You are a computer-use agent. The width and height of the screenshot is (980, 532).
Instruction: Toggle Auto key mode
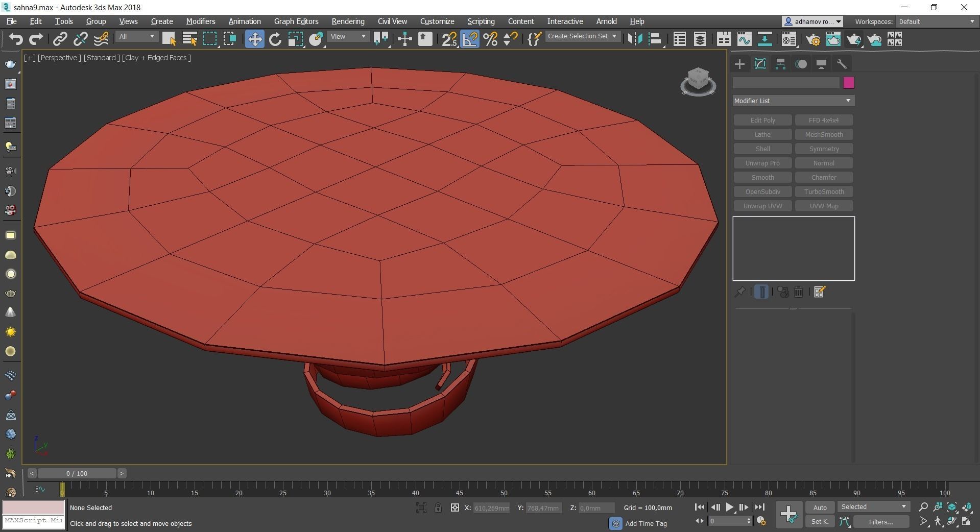[x=820, y=507]
